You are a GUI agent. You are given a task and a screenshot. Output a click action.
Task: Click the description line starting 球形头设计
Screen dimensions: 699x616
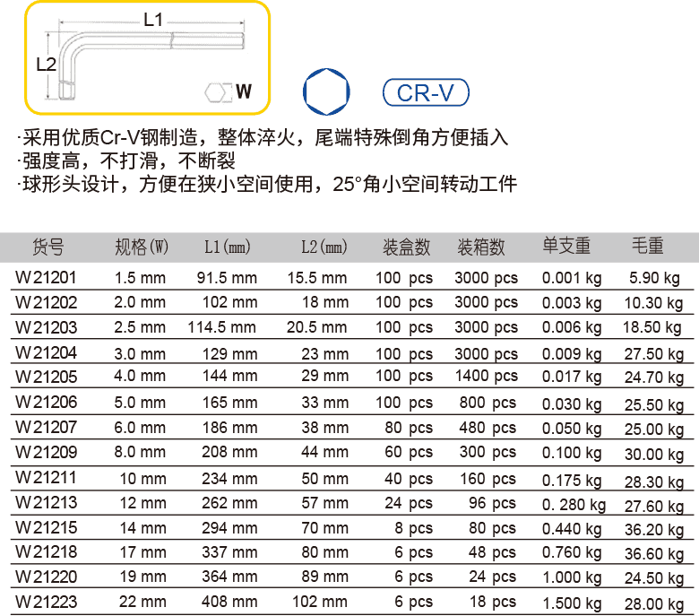pos(267,184)
